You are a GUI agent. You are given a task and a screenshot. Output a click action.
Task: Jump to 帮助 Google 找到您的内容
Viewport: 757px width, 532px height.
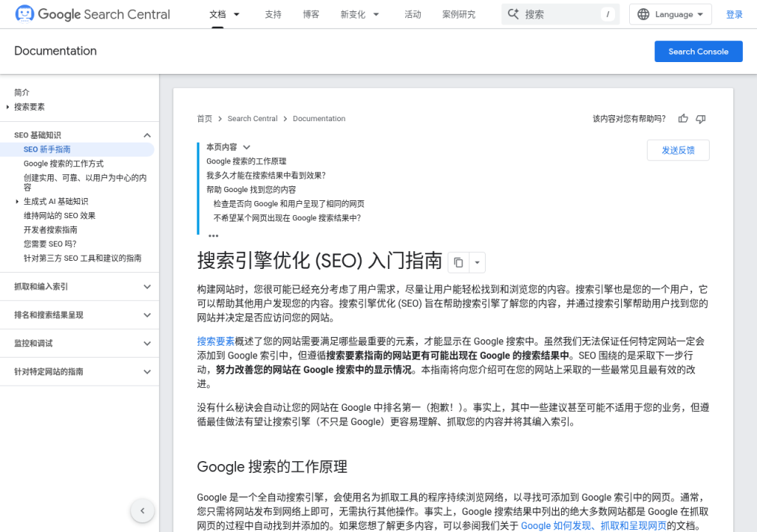(251, 190)
